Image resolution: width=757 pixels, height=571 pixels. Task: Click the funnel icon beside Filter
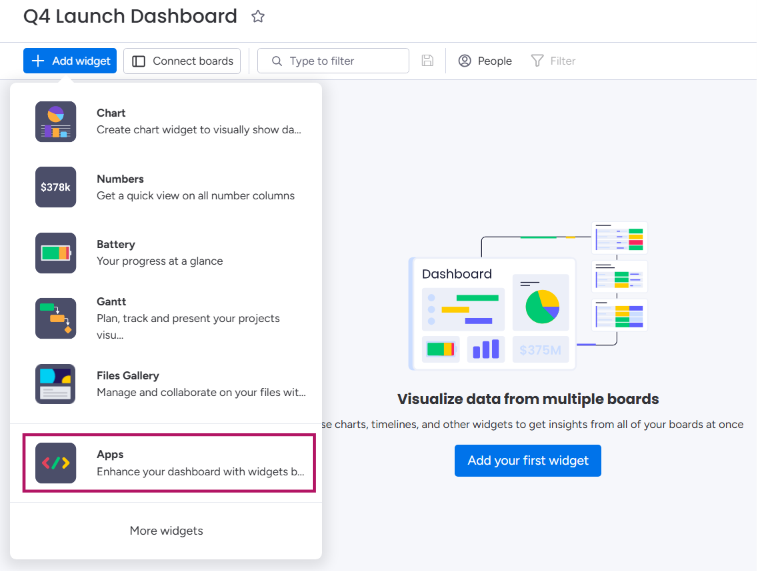pos(537,61)
